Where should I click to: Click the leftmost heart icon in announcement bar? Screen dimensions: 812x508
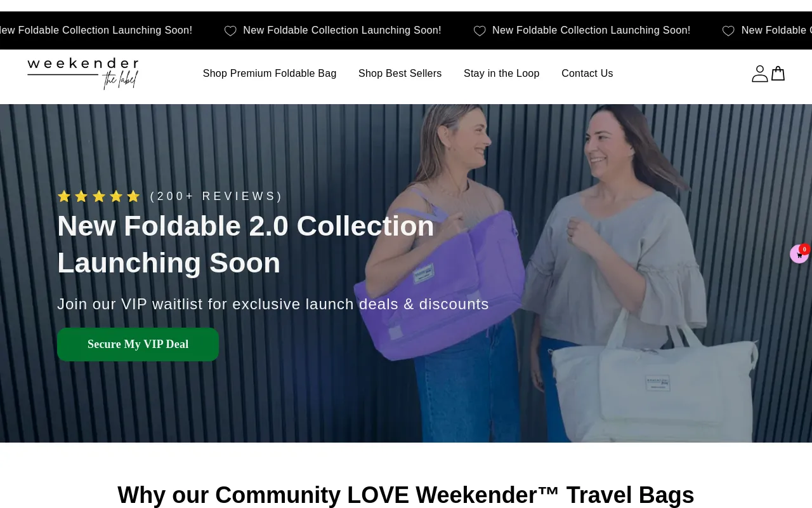230,30
